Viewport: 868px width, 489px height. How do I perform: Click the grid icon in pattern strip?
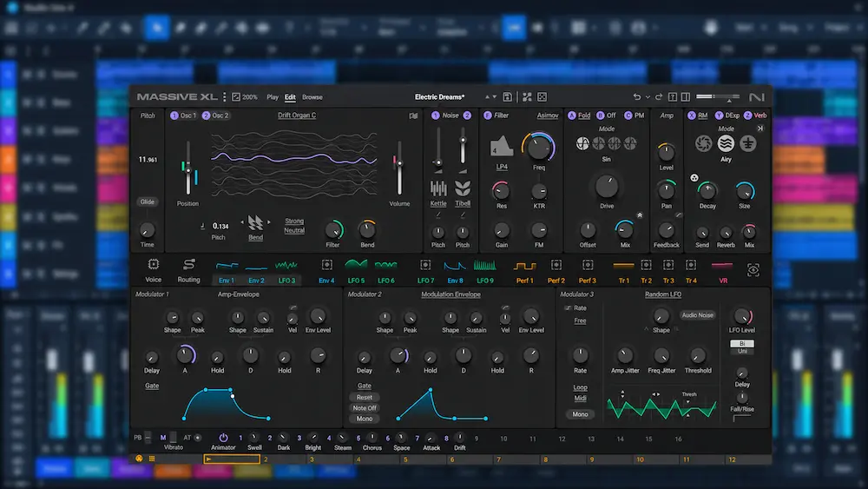[152, 459]
